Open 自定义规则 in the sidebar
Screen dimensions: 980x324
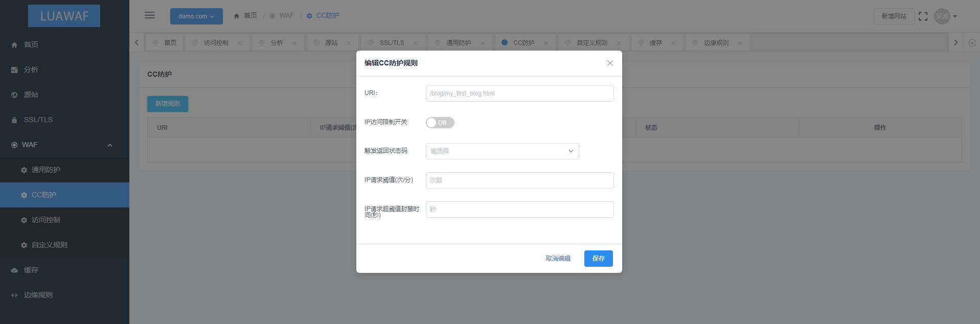(x=64, y=245)
